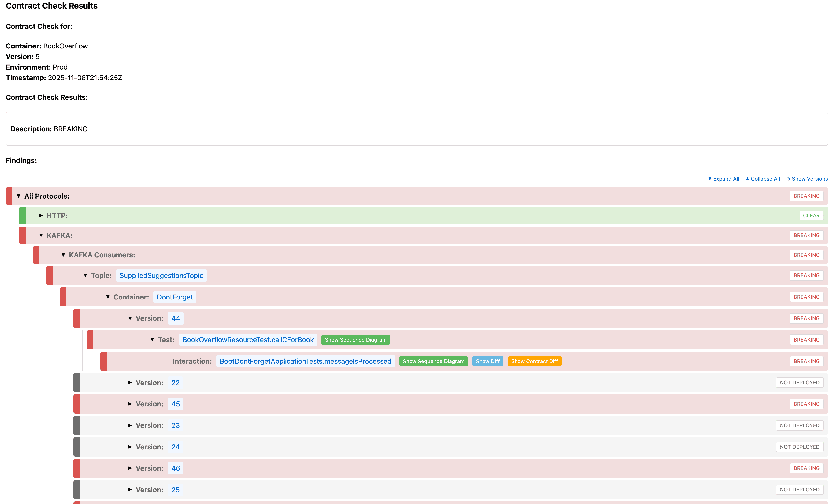This screenshot has width=833, height=504.
Task: Click Show Versions refresh link
Action: click(807, 179)
